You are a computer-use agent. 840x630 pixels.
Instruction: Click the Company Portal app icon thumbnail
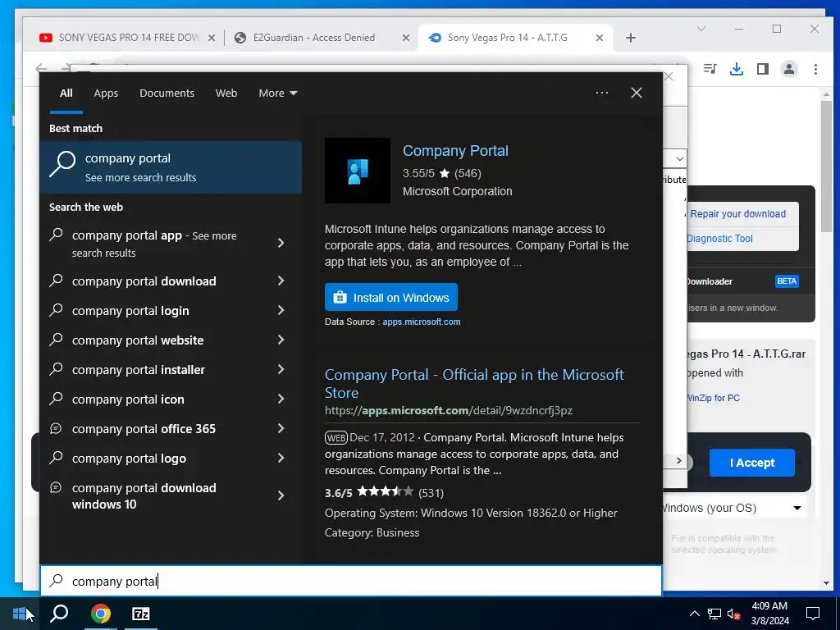[x=358, y=171]
